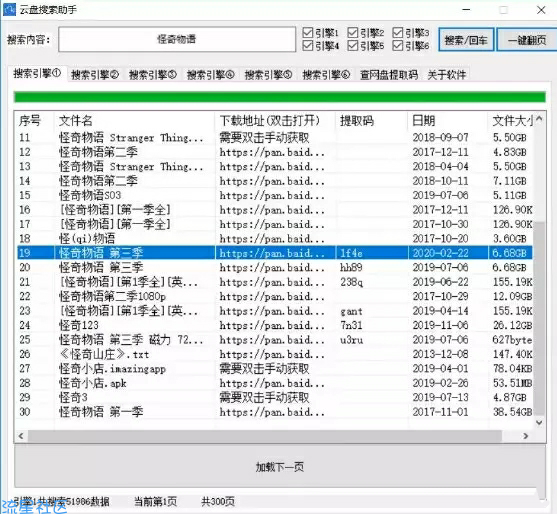Click the vertical scrollbar up arrow
Image resolution: width=557 pixels, height=514 pixels.
[x=540, y=119]
